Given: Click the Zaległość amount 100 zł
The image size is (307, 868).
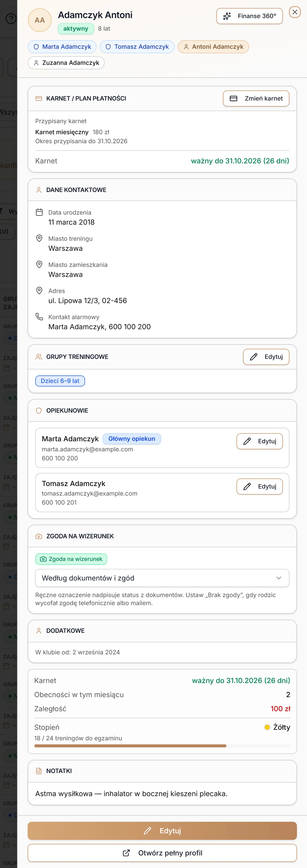Looking at the screenshot, I should pos(280,709).
